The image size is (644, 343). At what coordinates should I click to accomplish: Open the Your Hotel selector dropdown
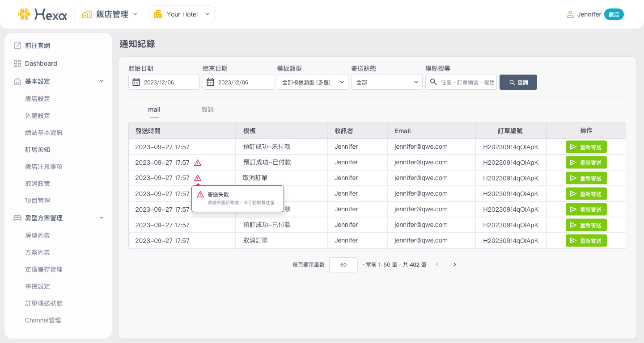point(182,14)
